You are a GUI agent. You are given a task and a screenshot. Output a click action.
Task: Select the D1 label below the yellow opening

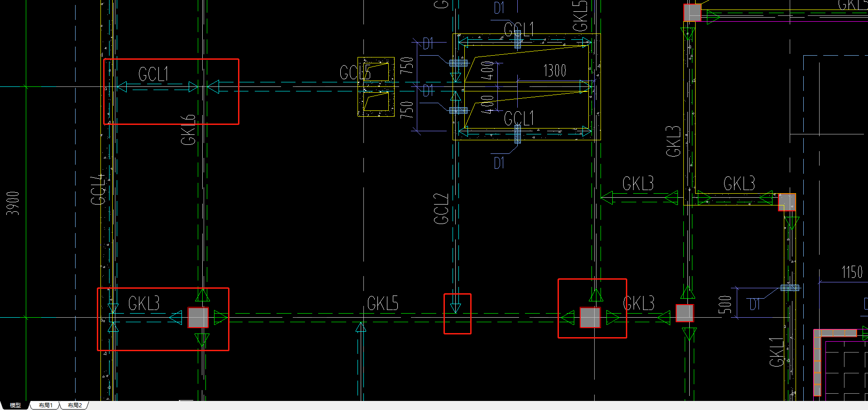tap(499, 163)
